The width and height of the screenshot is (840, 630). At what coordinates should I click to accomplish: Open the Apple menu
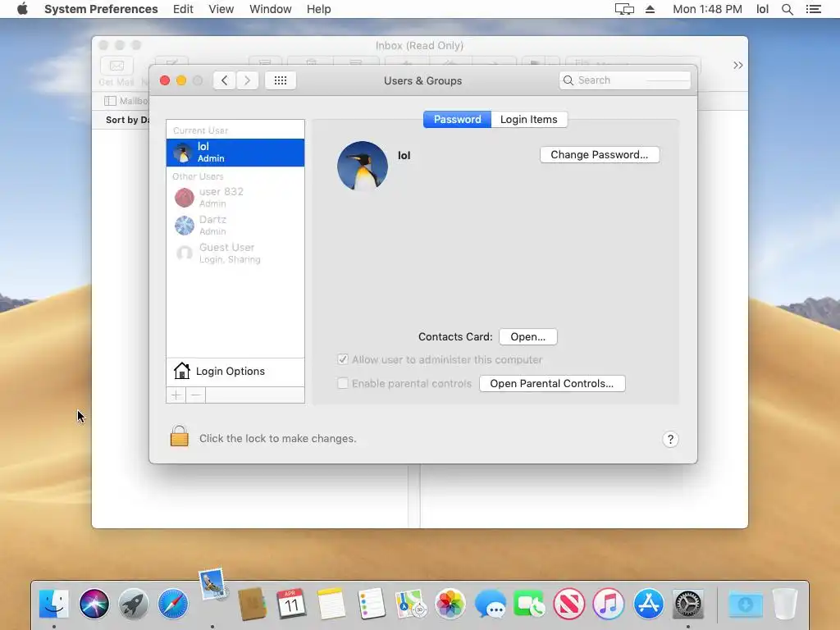[x=22, y=9]
